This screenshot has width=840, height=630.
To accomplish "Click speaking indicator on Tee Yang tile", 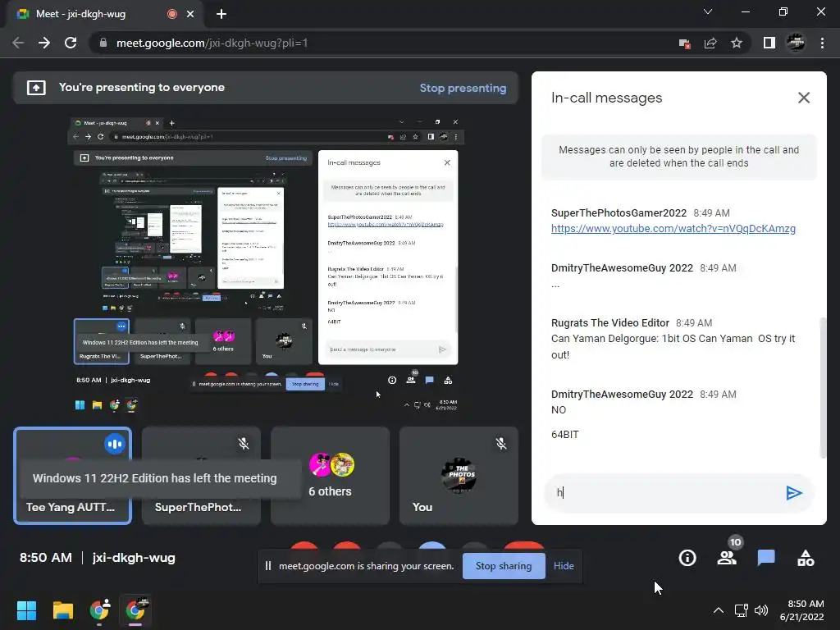I will pos(115,444).
